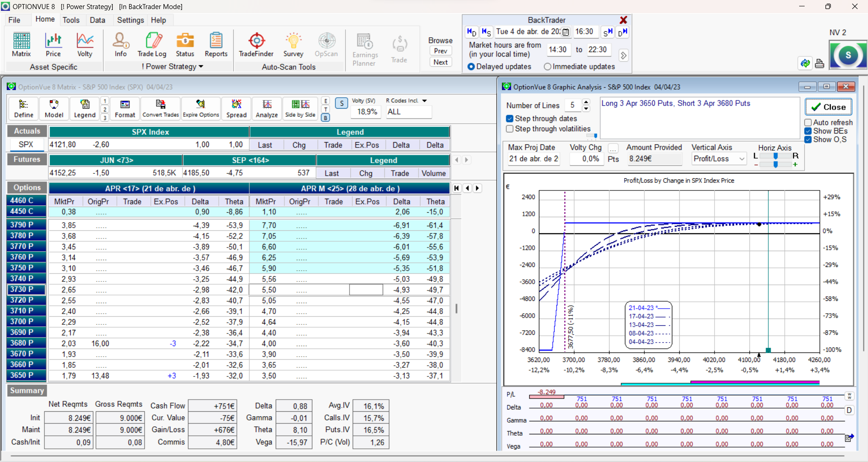Open the Price chart icon
This screenshot has width=868, height=462.
coord(53,45)
